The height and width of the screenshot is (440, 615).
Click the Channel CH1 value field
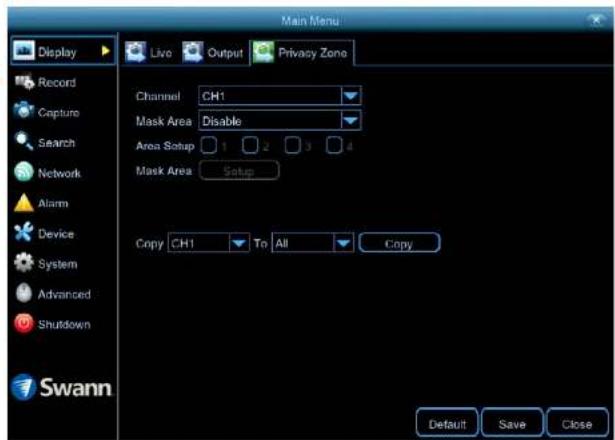(x=280, y=96)
